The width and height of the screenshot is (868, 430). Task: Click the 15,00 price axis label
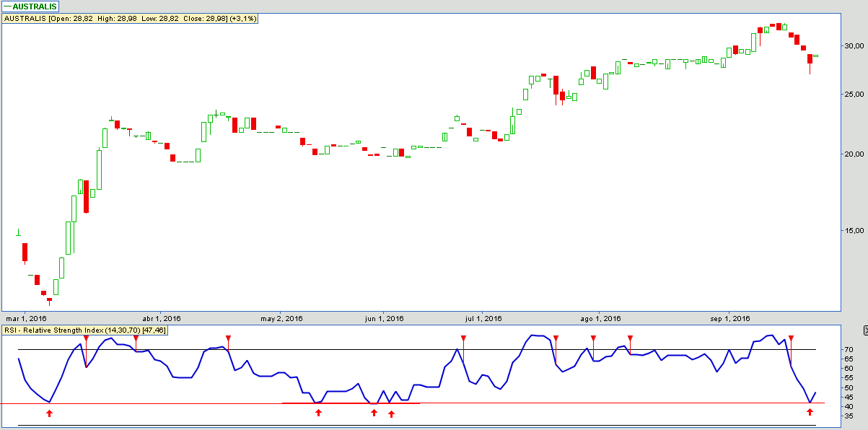click(x=854, y=231)
